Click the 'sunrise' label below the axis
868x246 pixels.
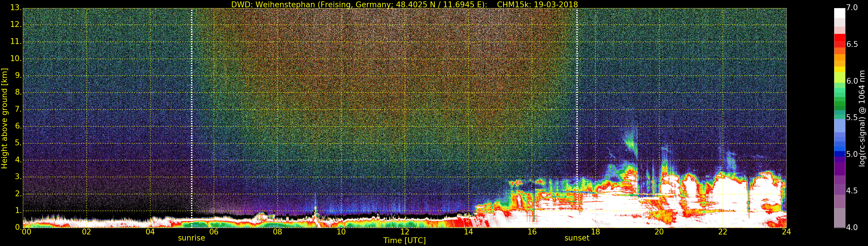pyautogui.click(x=191, y=238)
